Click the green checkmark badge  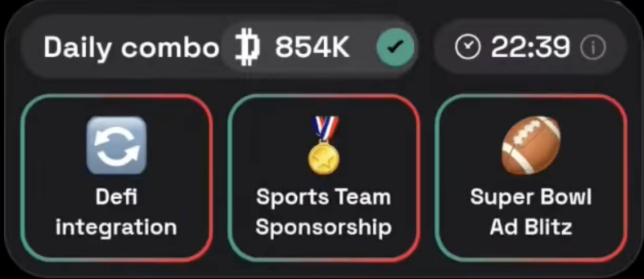396,48
